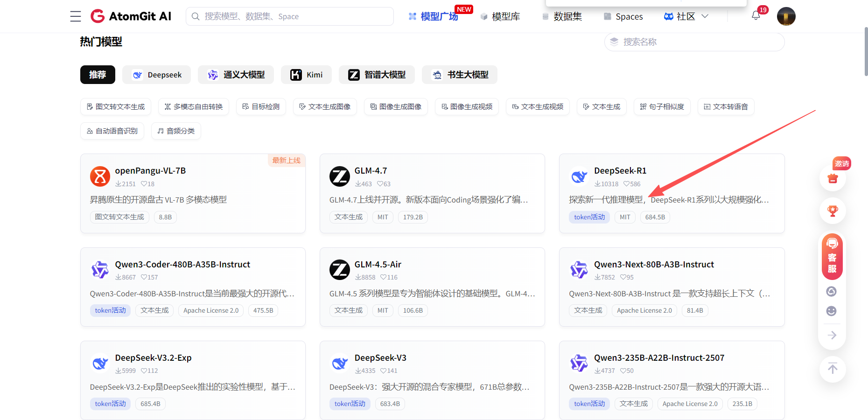Open the GLM-4.7 model title

point(371,171)
